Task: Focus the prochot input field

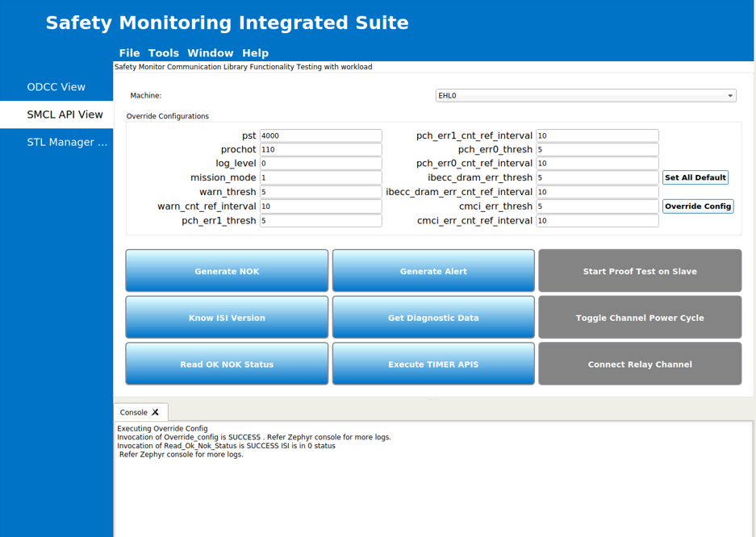Action: point(320,149)
